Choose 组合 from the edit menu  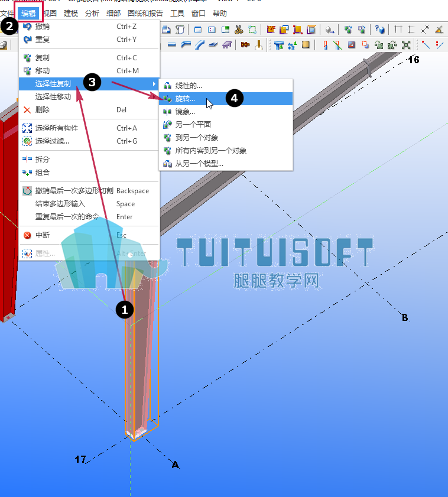(89, 173)
